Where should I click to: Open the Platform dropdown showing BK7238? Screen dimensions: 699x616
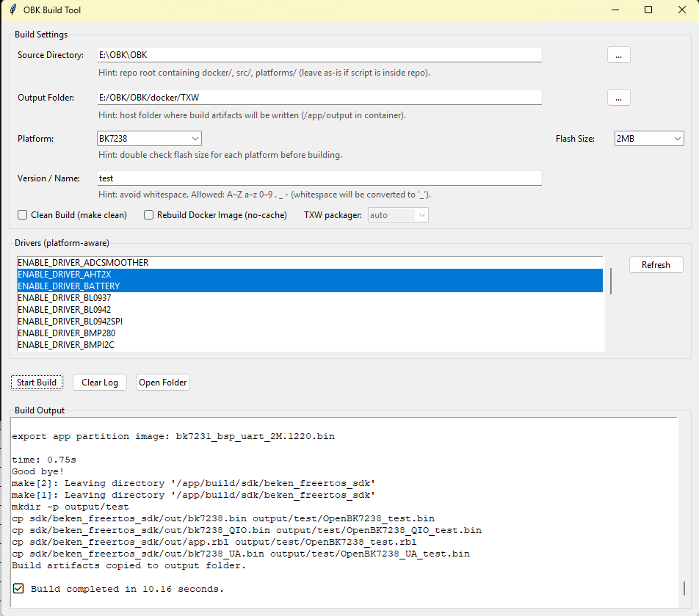click(149, 139)
